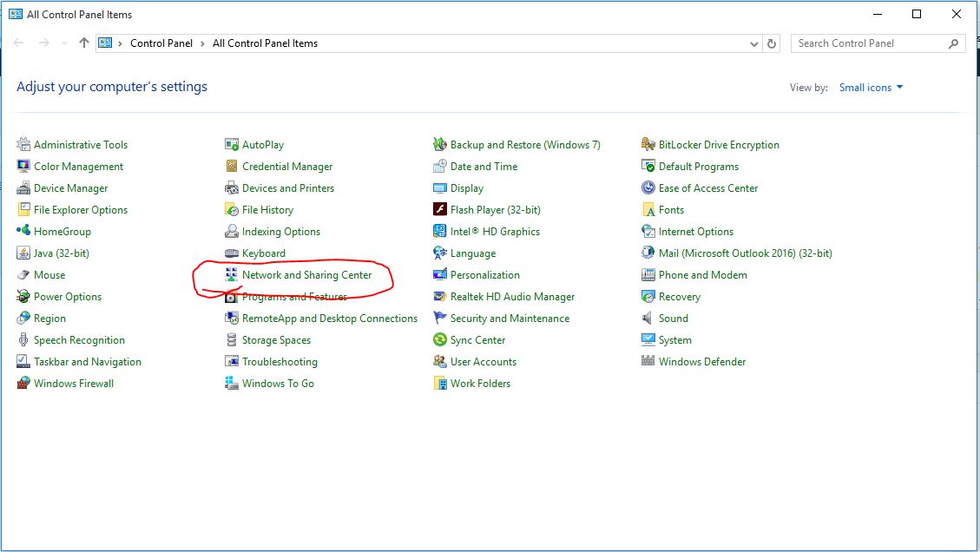The height and width of the screenshot is (552, 980).
Task: Open RemoteApp and Desktop Connections link
Action: coord(329,319)
